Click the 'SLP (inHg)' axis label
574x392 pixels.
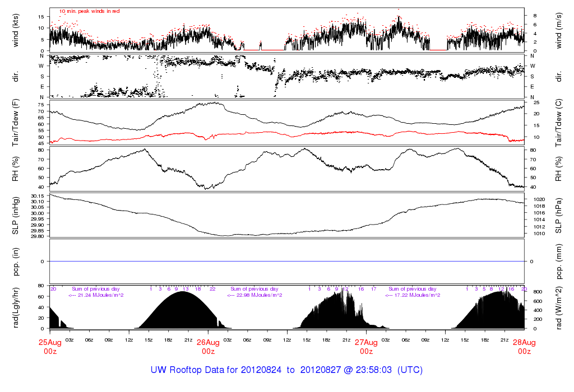click(x=15, y=216)
